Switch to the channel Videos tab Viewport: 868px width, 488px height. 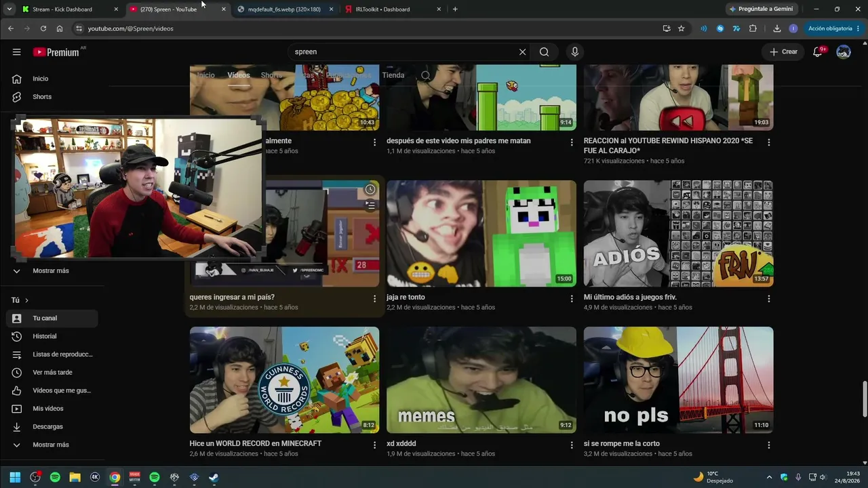(x=239, y=75)
